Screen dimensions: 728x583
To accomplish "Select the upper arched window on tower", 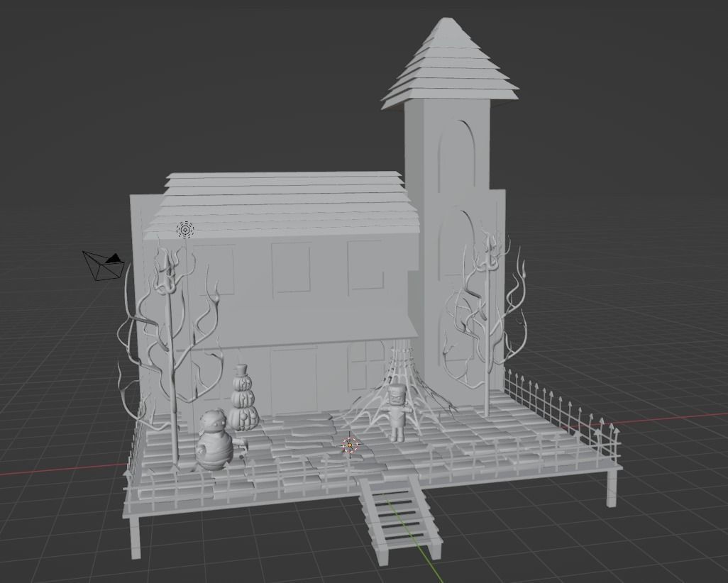I will point(457,155).
